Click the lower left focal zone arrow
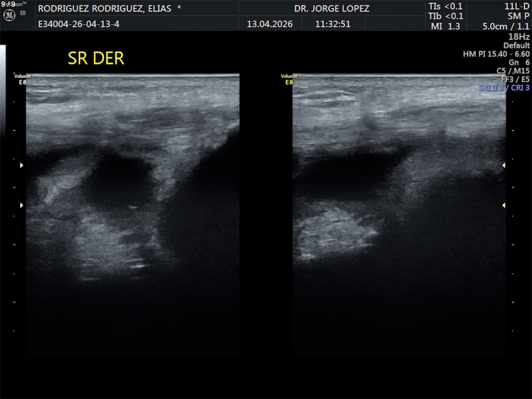 click(x=21, y=206)
